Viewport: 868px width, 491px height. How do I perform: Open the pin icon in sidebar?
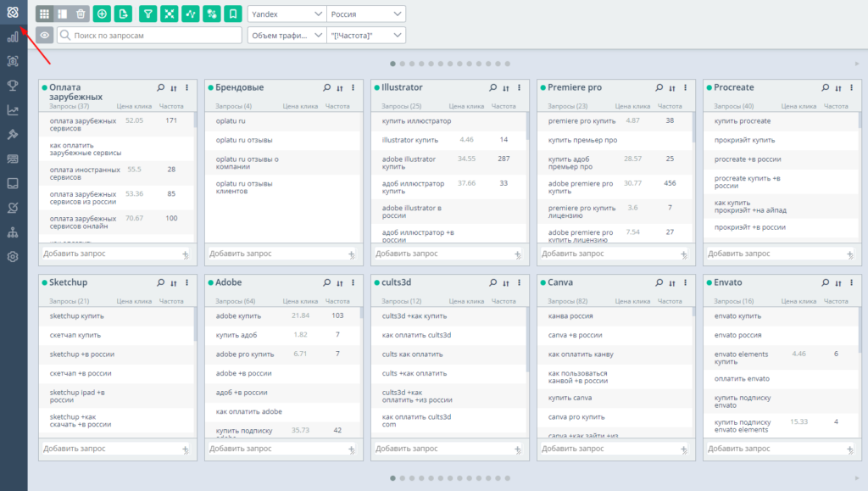coord(13,135)
